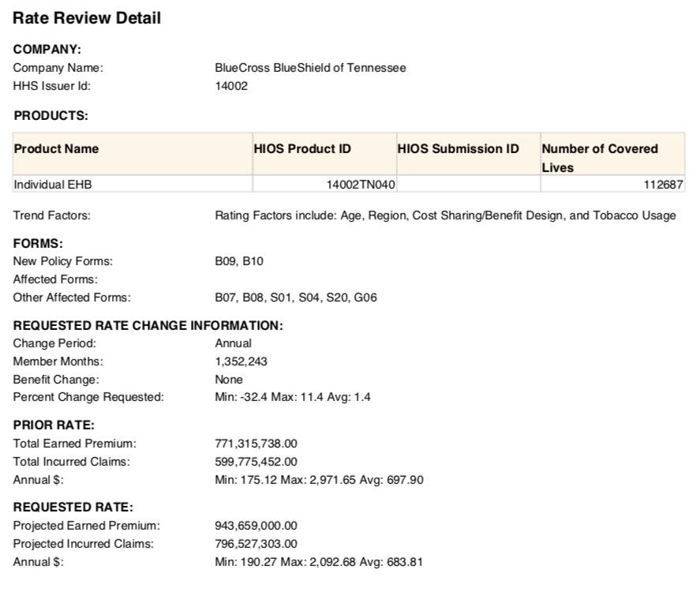Select the Rating Factors description text

coord(445,216)
